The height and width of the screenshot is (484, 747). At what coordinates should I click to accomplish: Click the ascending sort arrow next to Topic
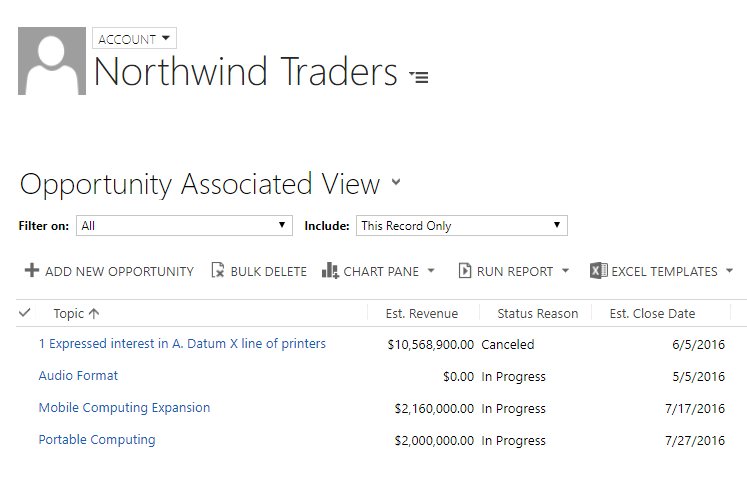pos(94,313)
